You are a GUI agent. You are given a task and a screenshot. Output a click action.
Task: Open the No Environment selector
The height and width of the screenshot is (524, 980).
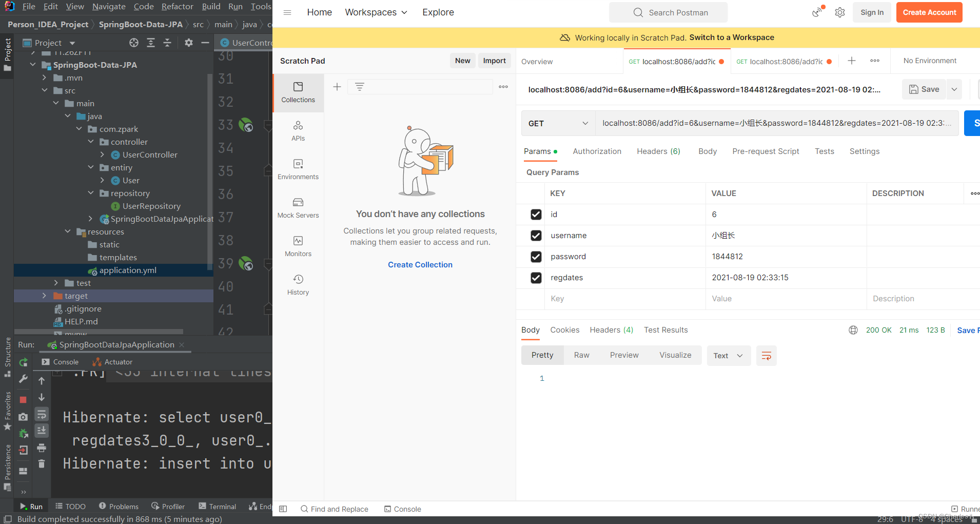pos(930,61)
